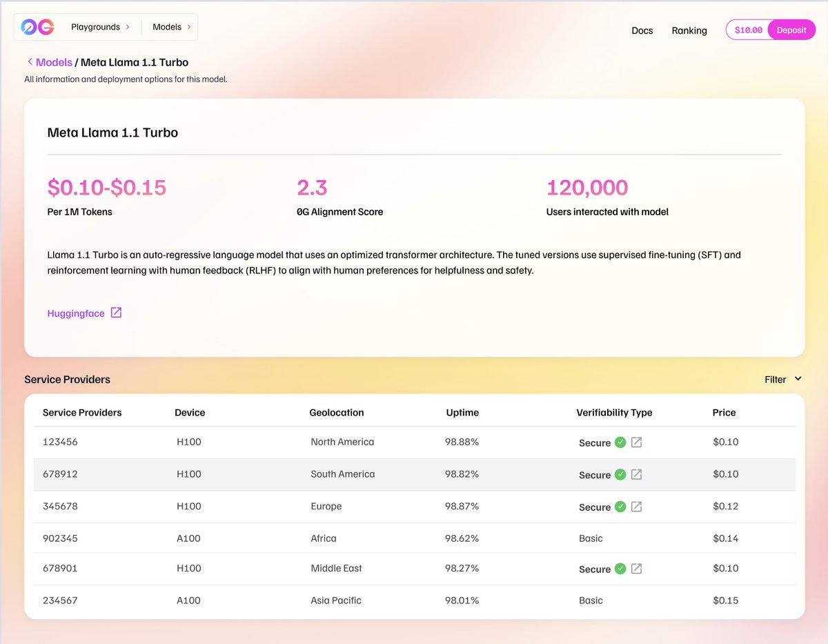Open the Huggingface link

click(76, 313)
